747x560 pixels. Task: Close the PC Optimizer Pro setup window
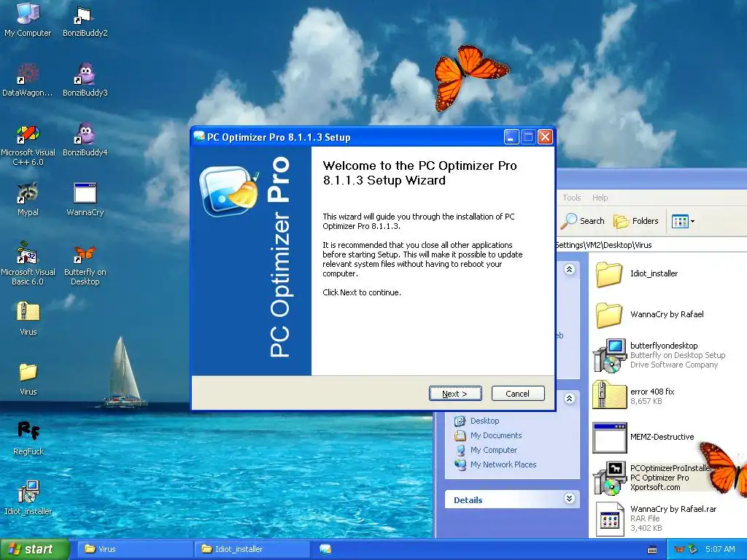click(545, 137)
